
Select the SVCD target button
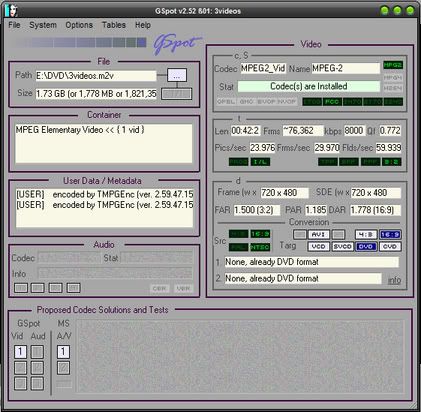[342, 247]
